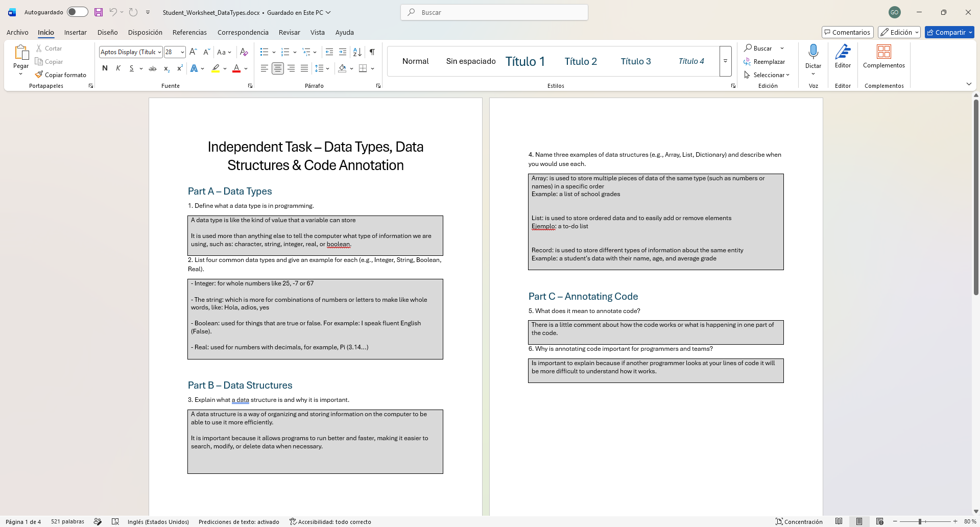This screenshot has width=980, height=527.
Task: Switch to web layout view icon
Action: pyautogui.click(x=879, y=521)
